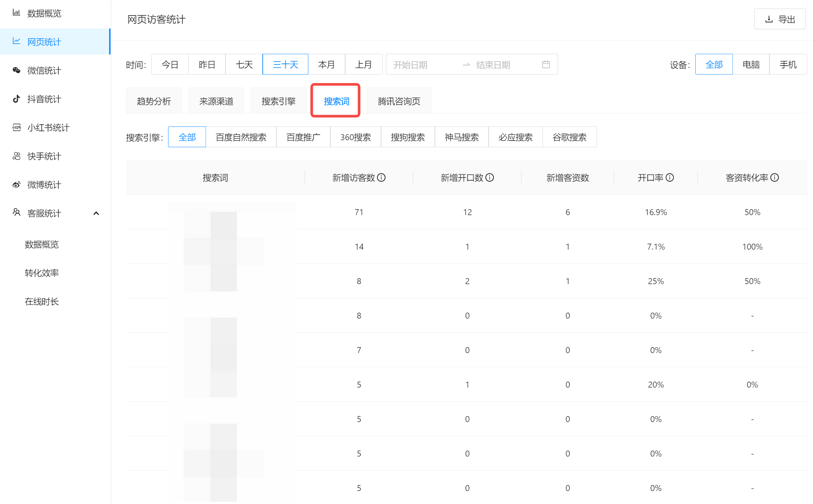Select the 电脑 device filter
Viewport: 813px width, 504px height.
coord(751,64)
